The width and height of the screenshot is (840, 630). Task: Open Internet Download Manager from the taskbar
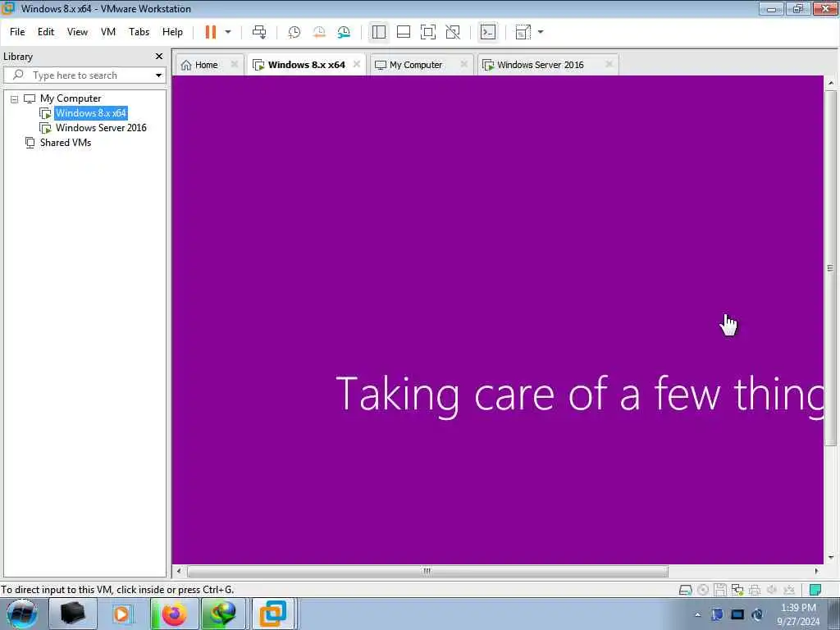click(x=223, y=614)
